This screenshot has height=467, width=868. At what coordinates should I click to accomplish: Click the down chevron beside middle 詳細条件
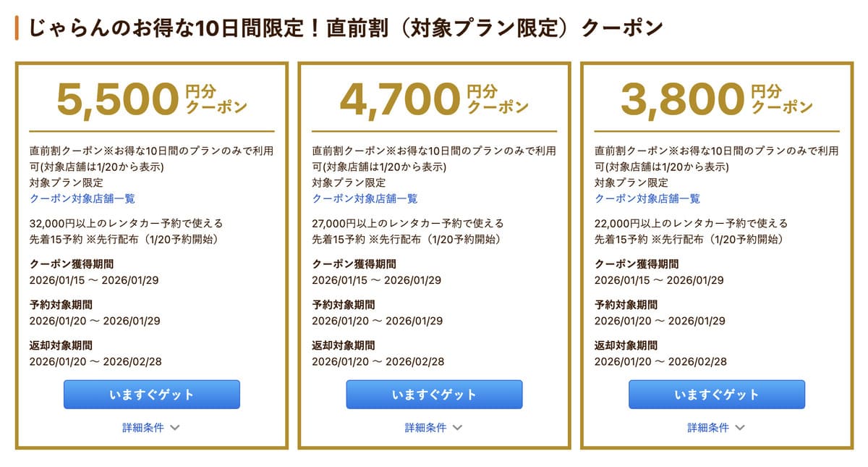tap(456, 427)
